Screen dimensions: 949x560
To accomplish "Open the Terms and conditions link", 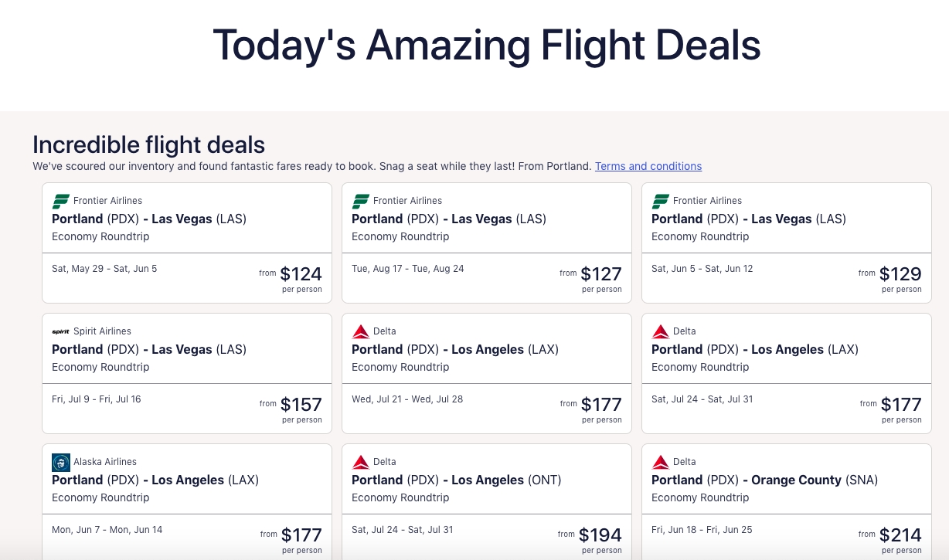I will coord(648,166).
